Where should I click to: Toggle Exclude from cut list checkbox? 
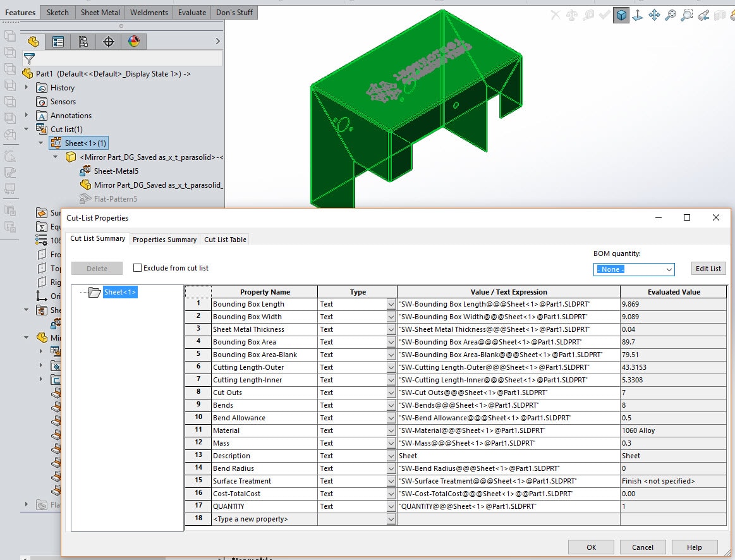coord(137,267)
